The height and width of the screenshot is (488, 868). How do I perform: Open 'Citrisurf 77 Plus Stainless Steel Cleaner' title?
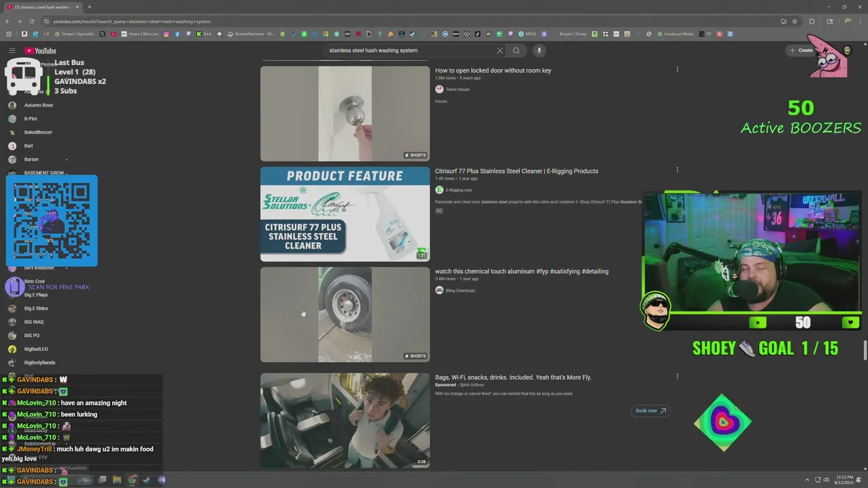[x=517, y=171]
